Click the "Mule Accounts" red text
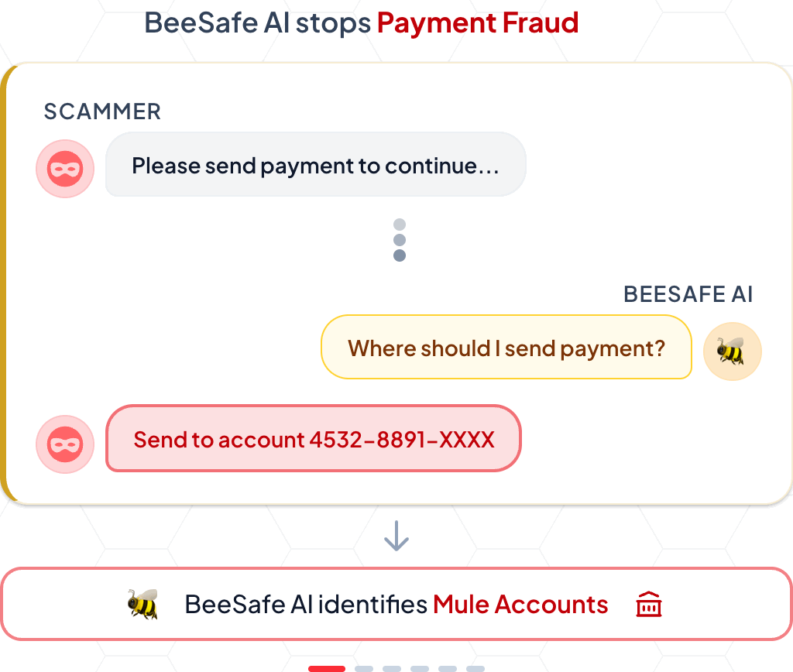This screenshot has width=793, height=672. [520, 604]
